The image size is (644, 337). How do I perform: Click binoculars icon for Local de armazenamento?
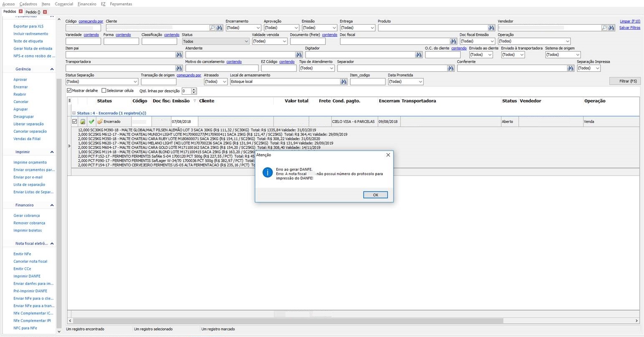(x=343, y=82)
